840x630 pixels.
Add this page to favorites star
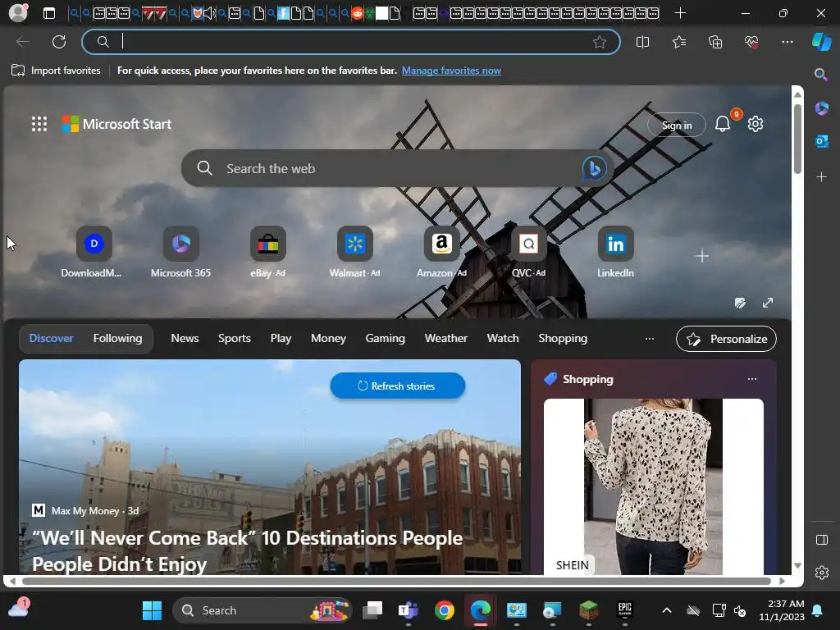click(x=600, y=42)
